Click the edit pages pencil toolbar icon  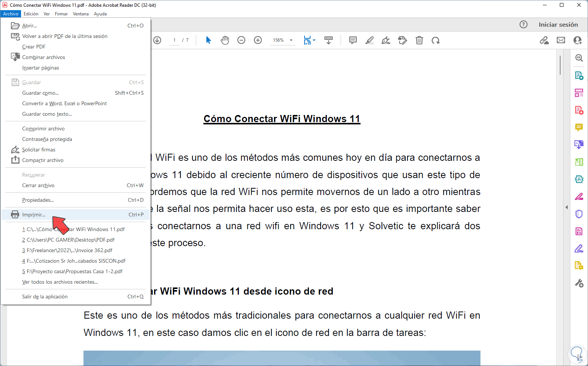click(x=403, y=40)
